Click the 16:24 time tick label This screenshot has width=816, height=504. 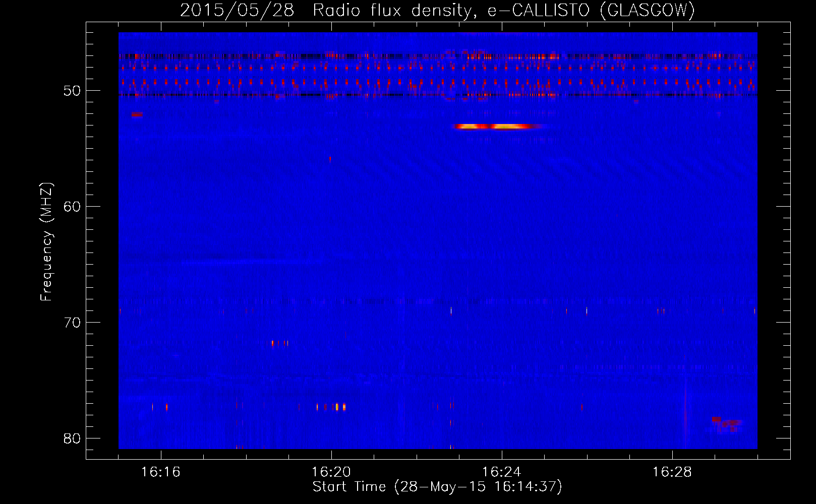(x=502, y=472)
